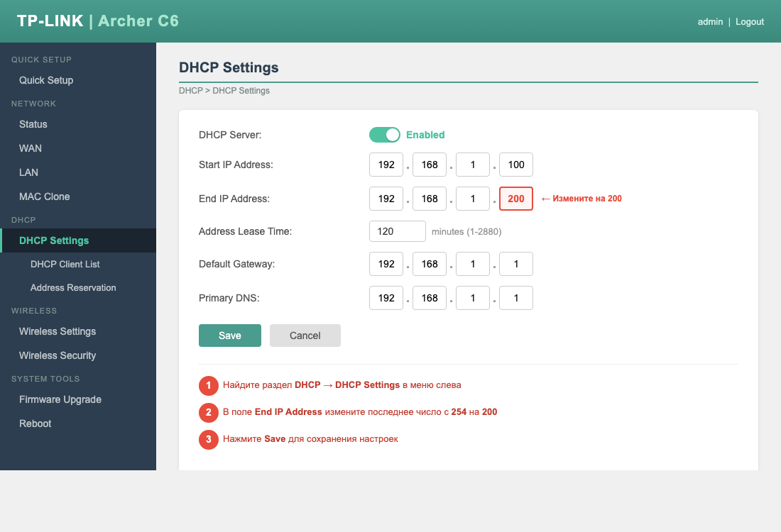Open DHCP Settings in the sidebar

click(x=54, y=240)
